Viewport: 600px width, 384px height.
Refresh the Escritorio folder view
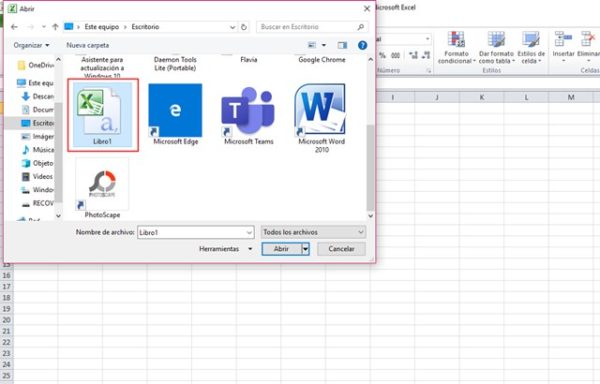244,27
